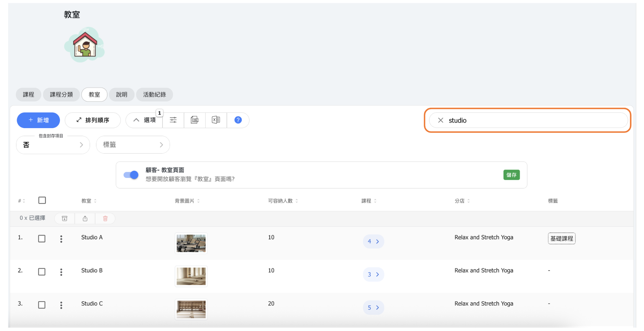Toggle the customer classroom page switch

point(131,175)
